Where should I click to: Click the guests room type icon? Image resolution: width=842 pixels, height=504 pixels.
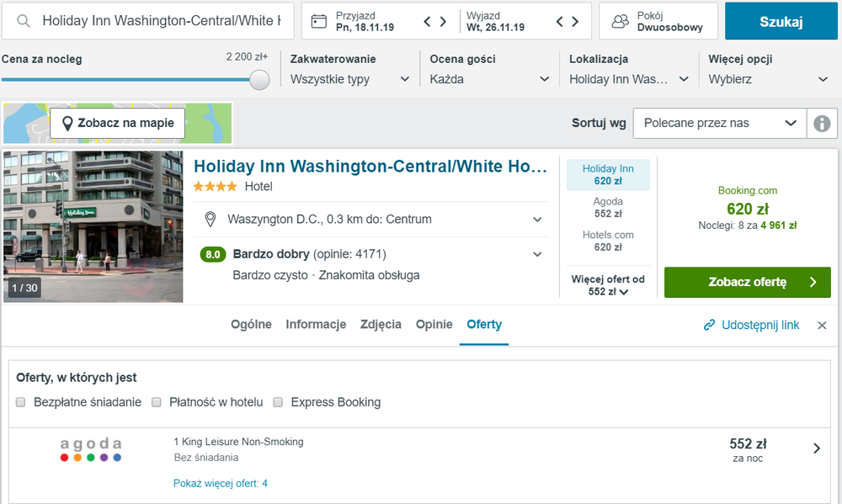(x=621, y=21)
